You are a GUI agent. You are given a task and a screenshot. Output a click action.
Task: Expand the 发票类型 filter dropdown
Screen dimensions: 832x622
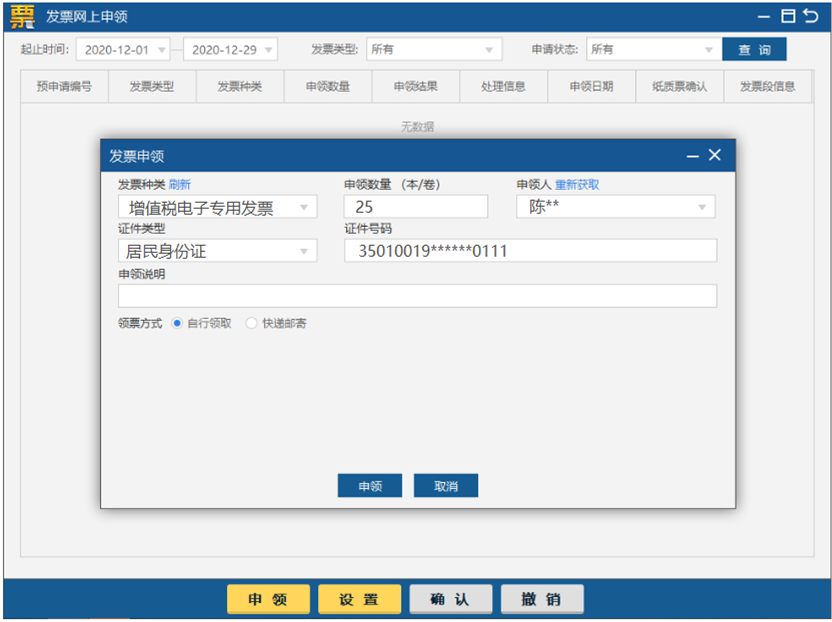(434, 49)
